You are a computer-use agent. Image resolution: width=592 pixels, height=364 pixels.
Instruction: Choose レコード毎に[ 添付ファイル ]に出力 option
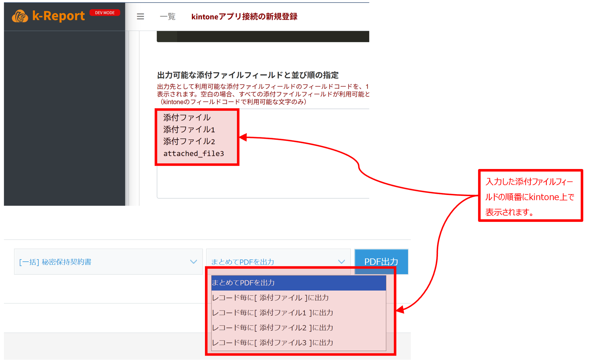point(298,298)
